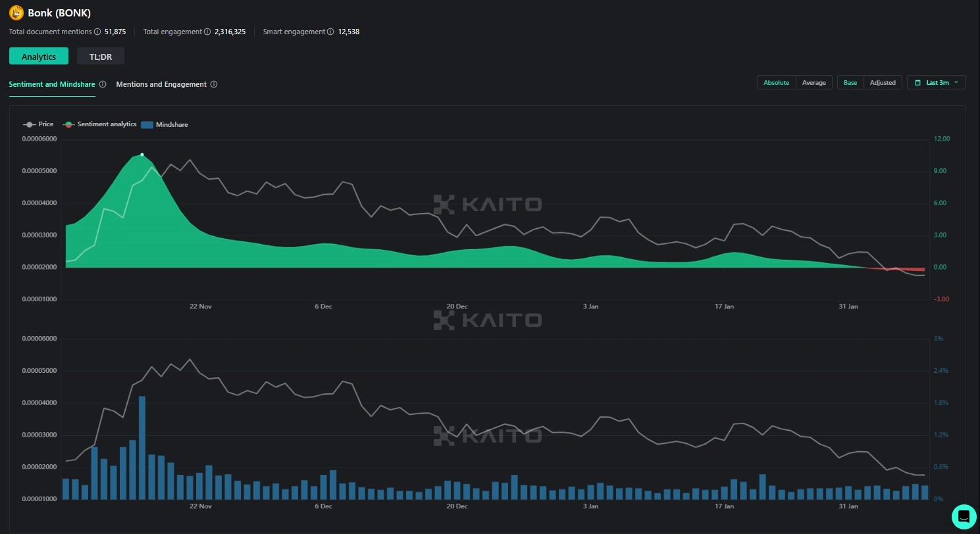Click the Total engagement label

coord(172,32)
